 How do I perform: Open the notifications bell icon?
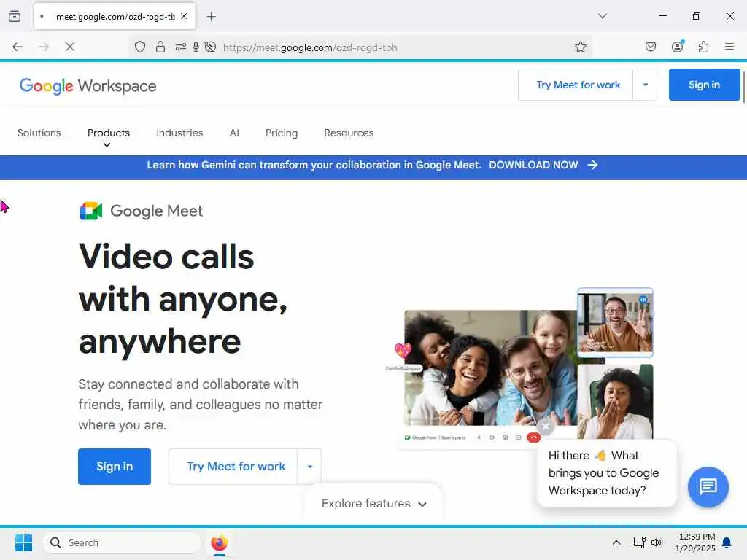(x=727, y=542)
